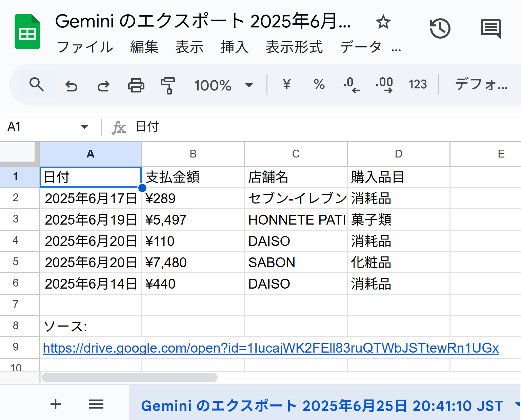The image size is (521, 420).
Task: Open the ファイル menu
Action: pyautogui.click(x=85, y=47)
